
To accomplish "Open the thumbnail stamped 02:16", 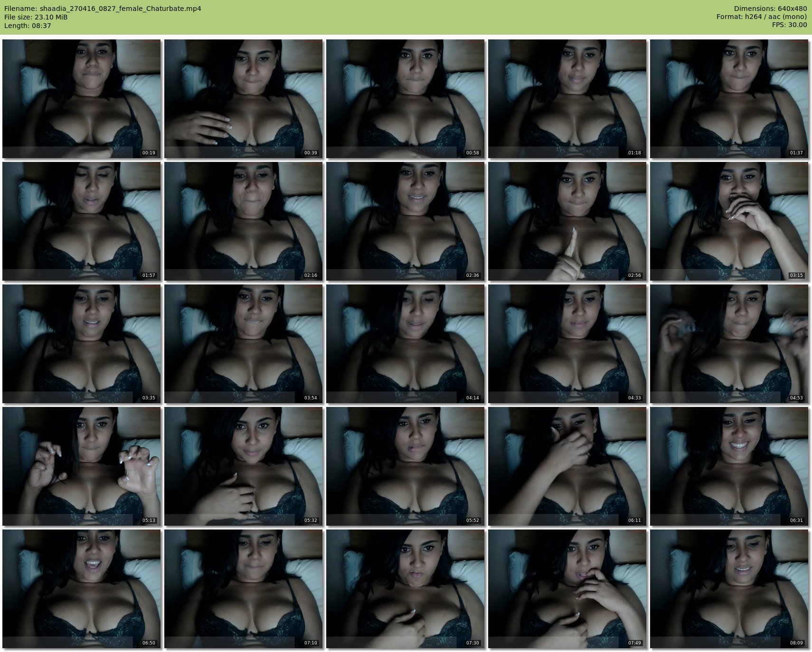I will (243, 221).
